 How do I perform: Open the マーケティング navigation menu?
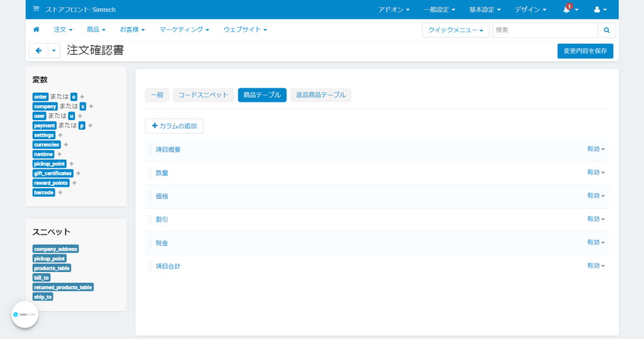[x=184, y=30]
